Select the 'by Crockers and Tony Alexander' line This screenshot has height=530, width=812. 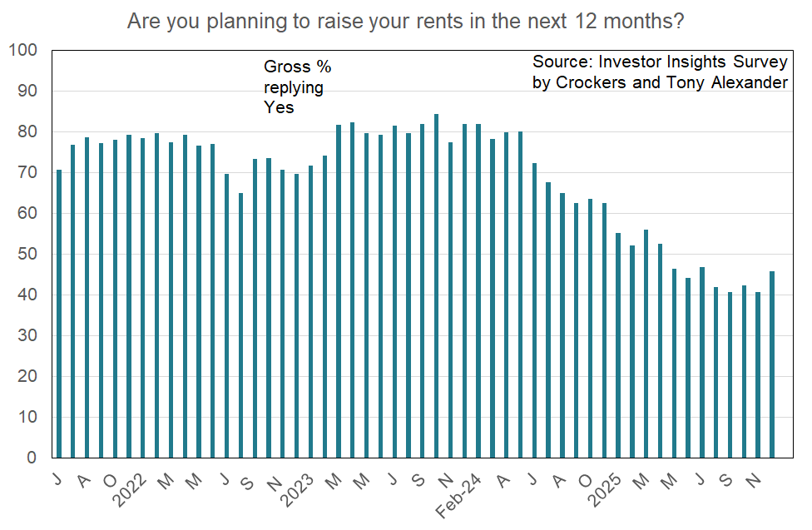point(660,83)
